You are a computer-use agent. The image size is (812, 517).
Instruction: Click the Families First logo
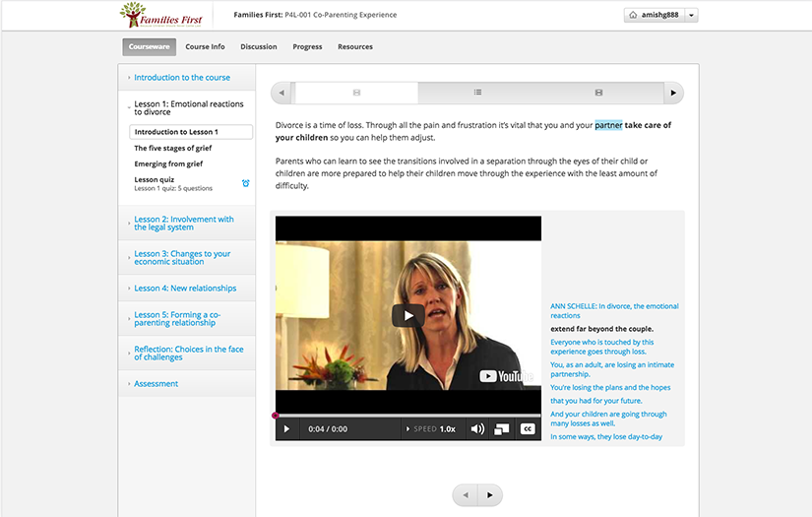click(x=160, y=15)
